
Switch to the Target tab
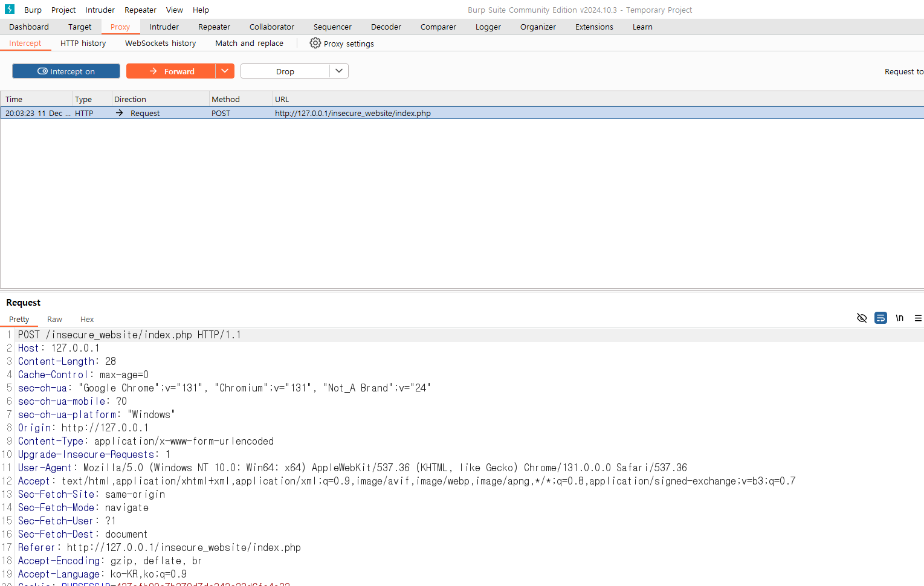coord(80,27)
